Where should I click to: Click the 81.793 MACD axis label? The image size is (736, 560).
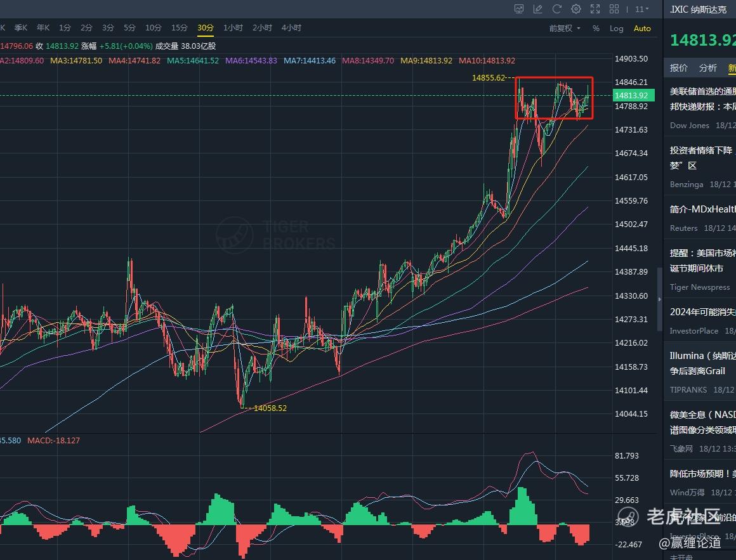(x=627, y=455)
